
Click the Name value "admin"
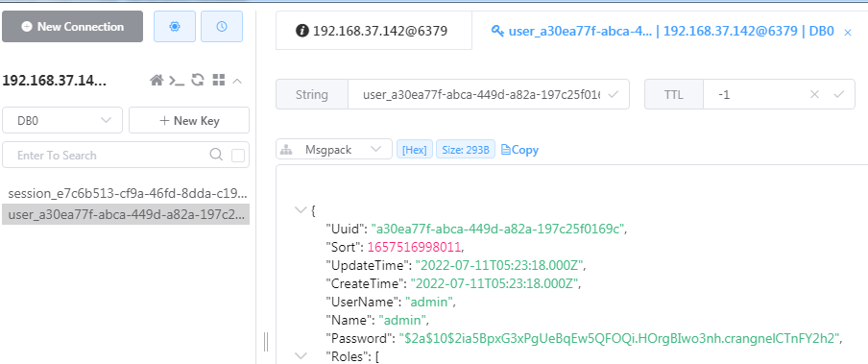point(402,320)
